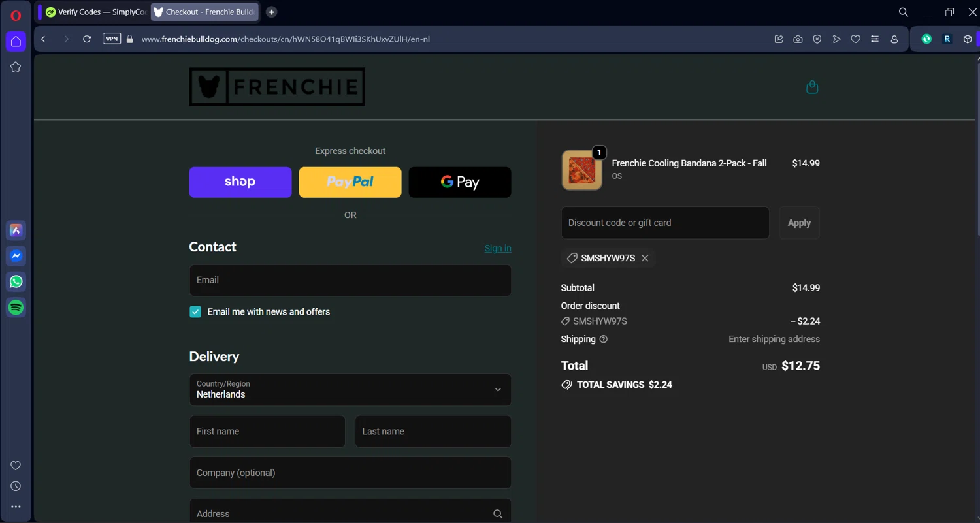The width and height of the screenshot is (980, 523).
Task: Open pinboards heart at sidebar bottom
Action: point(16,466)
